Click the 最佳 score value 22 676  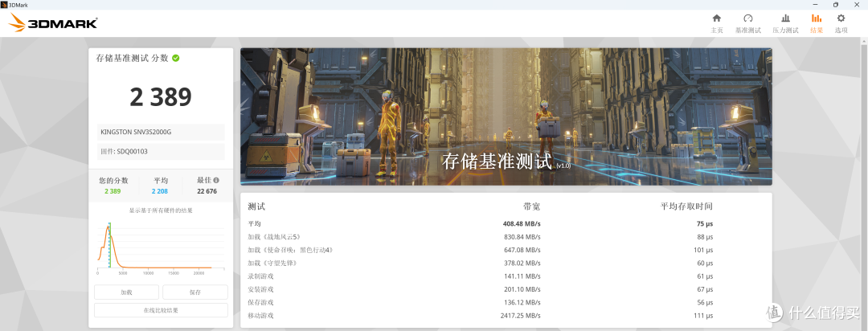coord(207,191)
